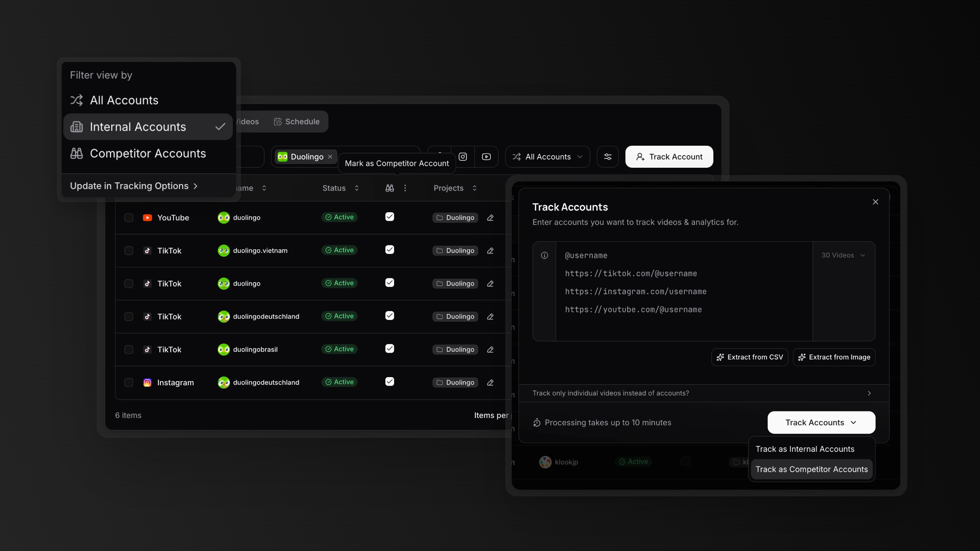Open the All Accounts dropdown
The height and width of the screenshot is (551, 980).
[547, 157]
